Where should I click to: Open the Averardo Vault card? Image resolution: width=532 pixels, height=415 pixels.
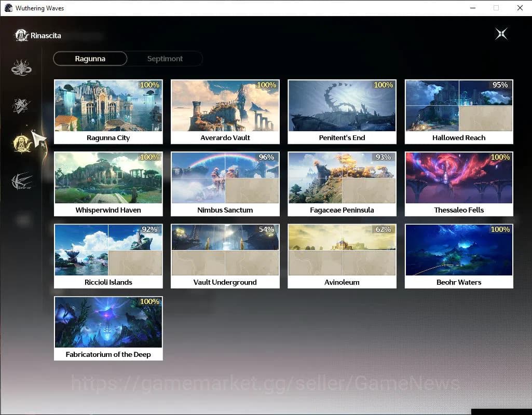tap(225, 112)
